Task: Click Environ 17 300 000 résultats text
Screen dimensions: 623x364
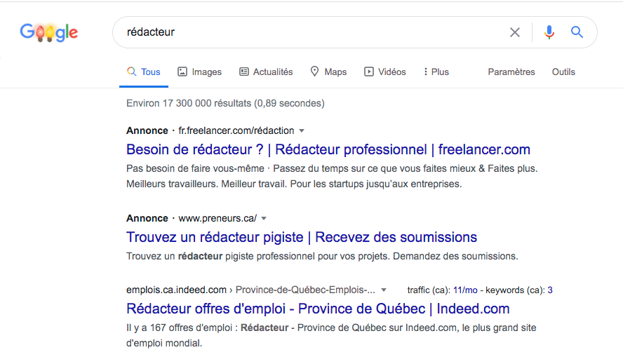Action: [x=225, y=103]
